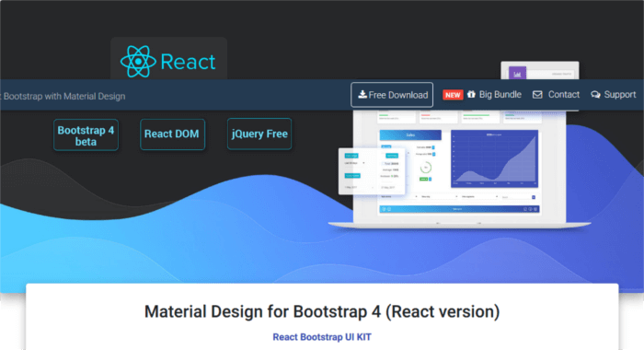This screenshot has height=350, width=644.
Task: Click the purple chart icon card
Action: point(517,73)
